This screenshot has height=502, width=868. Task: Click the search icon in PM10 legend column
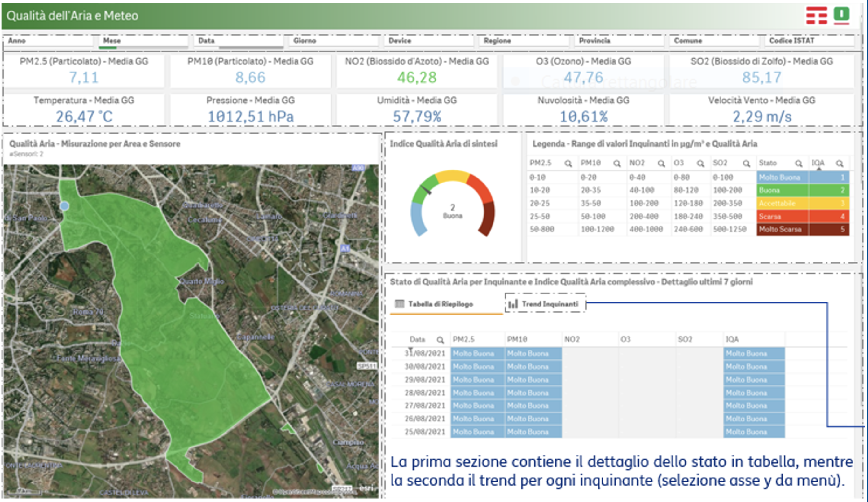pyautogui.click(x=617, y=164)
